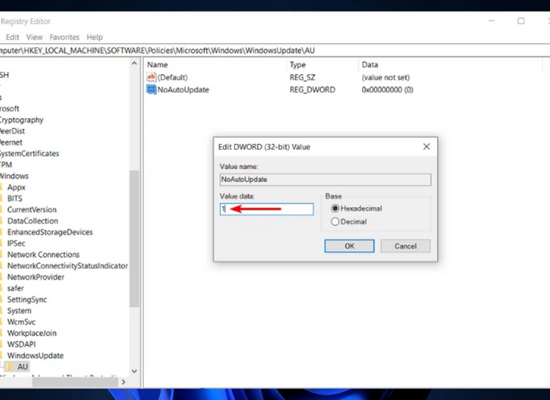Select the Appx key in tree
550x400 pixels.
point(16,187)
